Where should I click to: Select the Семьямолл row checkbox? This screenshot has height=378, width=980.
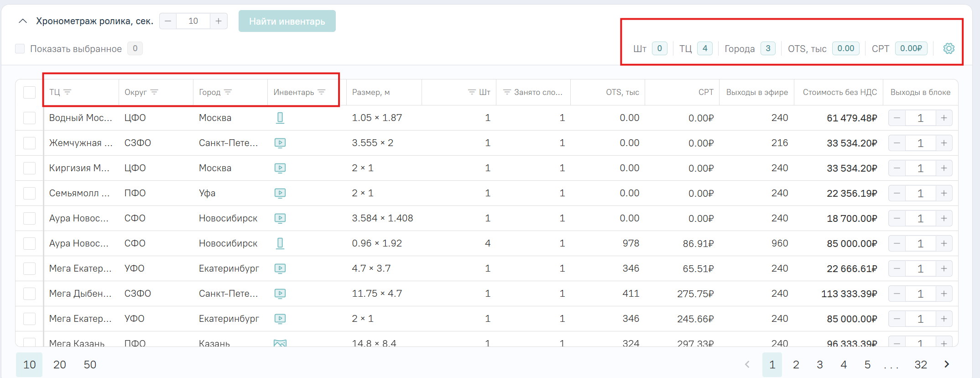point(30,193)
